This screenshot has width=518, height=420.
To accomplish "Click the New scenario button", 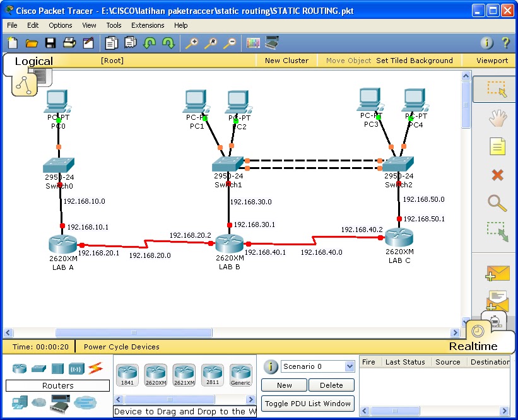I will tap(284, 385).
